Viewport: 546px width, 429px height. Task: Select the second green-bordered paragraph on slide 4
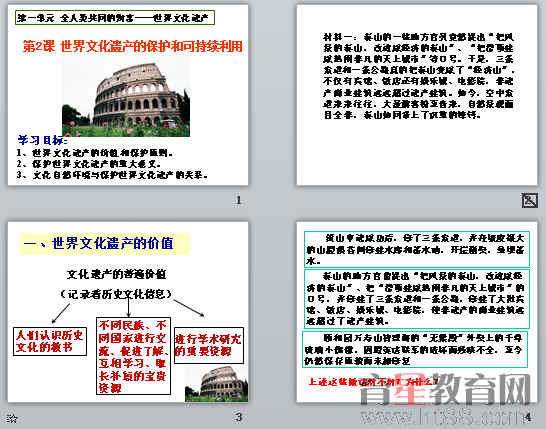[x=417, y=299]
